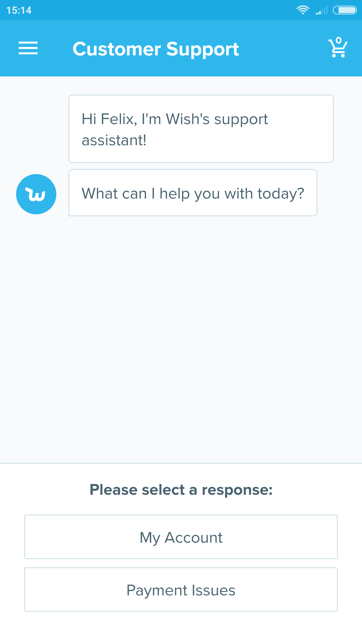Tap the word "assistant!" in greeting bubble
The width and height of the screenshot is (362, 644).
coord(114,141)
